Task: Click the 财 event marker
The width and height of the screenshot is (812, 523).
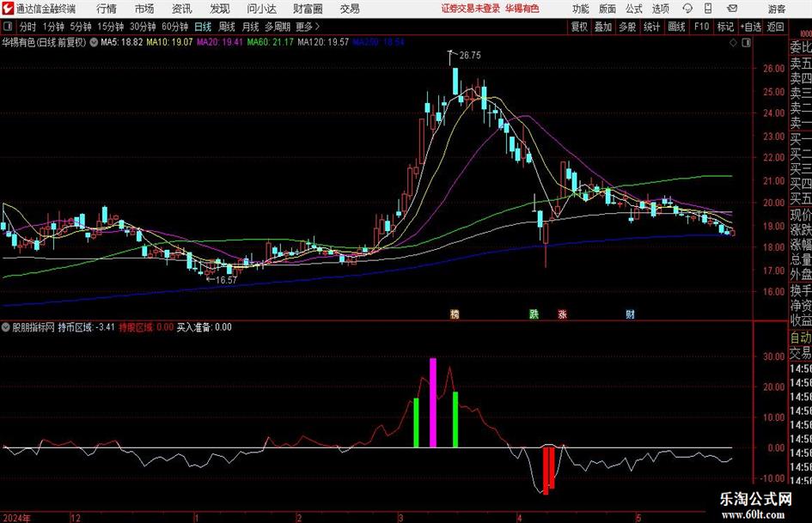Action: 630,313
